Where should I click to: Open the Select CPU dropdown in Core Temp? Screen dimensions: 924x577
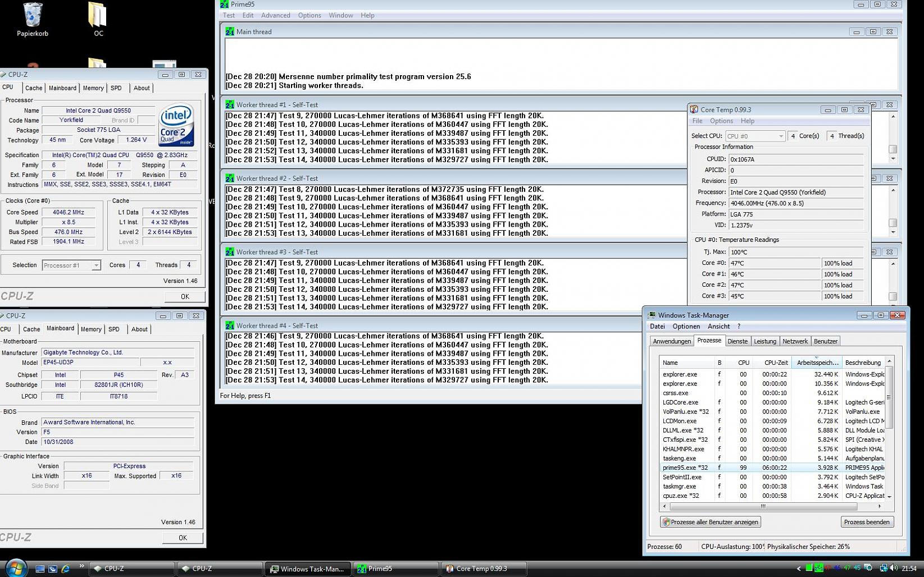tap(755, 136)
